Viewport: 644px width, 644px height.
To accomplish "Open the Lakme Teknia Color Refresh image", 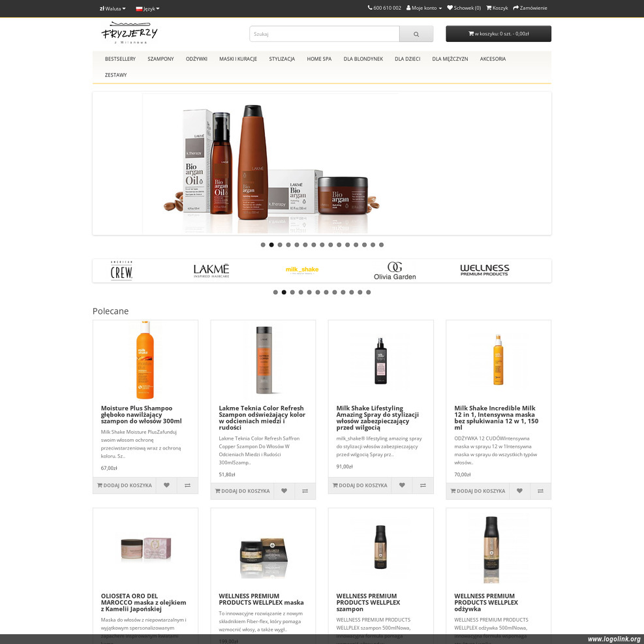I will [263, 360].
